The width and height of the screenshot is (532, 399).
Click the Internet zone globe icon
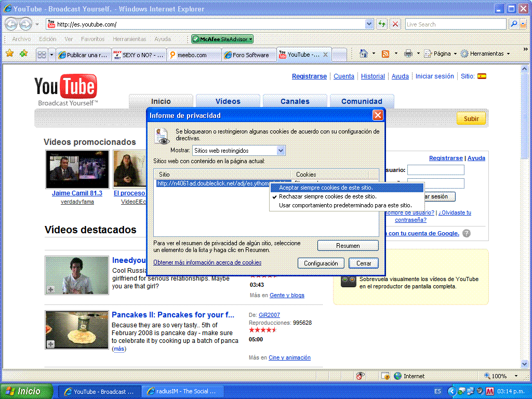(x=397, y=376)
